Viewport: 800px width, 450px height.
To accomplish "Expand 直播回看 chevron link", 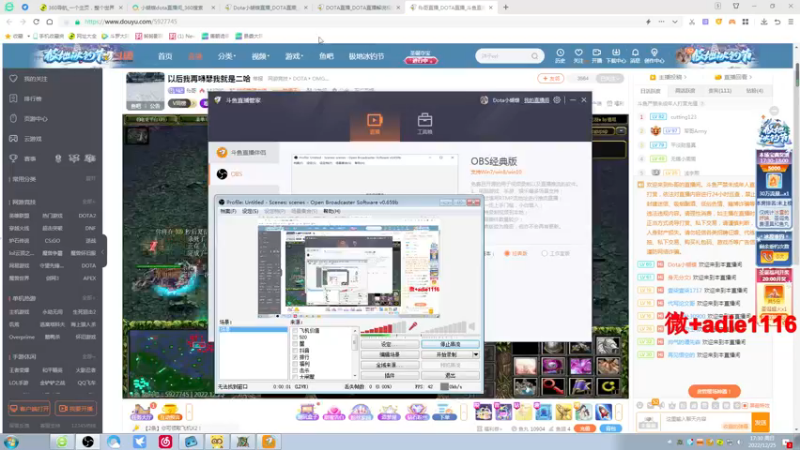I will pyautogui.click(x=733, y=77).
